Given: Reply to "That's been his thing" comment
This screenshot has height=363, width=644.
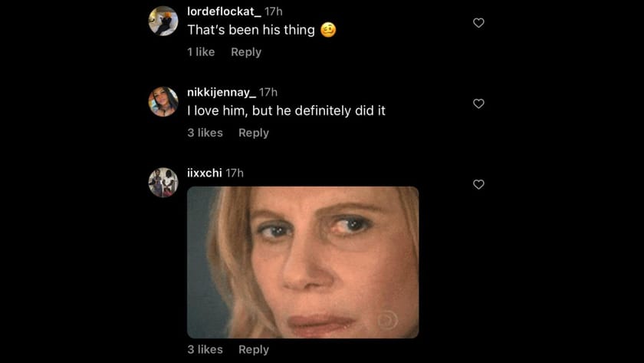Looking at the screenshot, I should pos(246,52).
